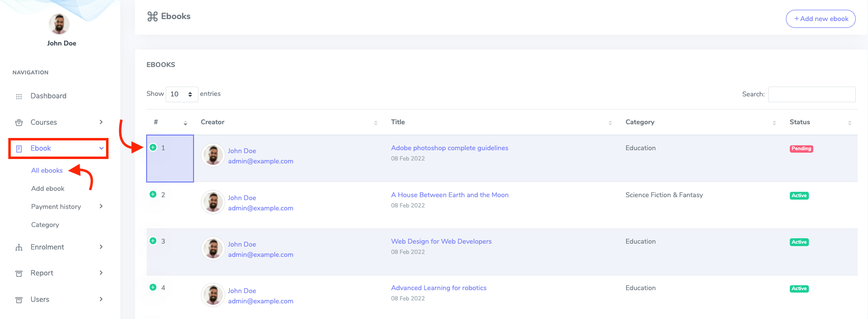Screen dimensions: 868x319
Task: Select Category under Ebook menu
Action: click(45, 225)
